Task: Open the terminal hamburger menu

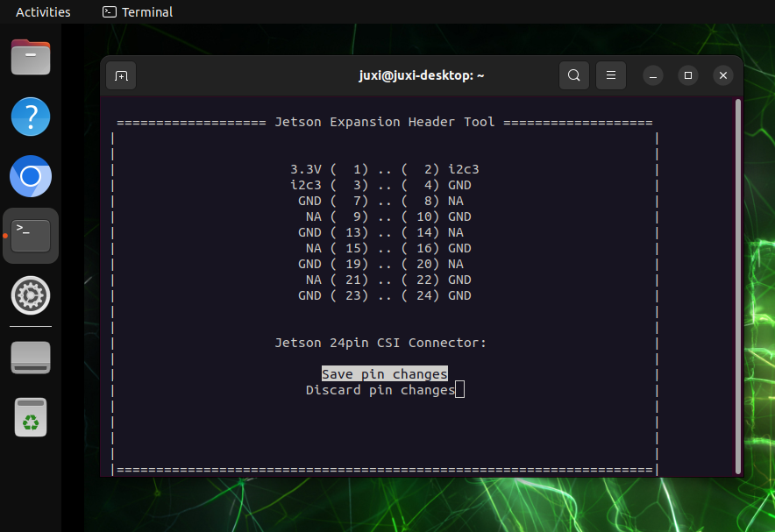Action: click(x=611, y=75)
